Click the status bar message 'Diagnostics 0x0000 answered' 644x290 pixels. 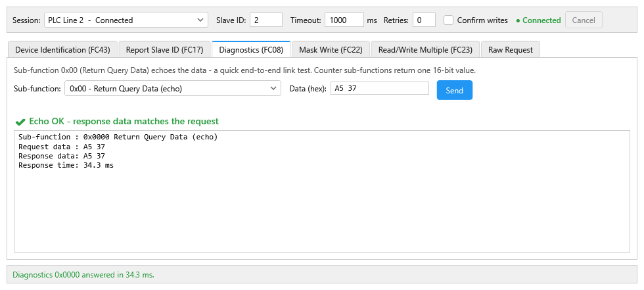[x=83, y=275]
